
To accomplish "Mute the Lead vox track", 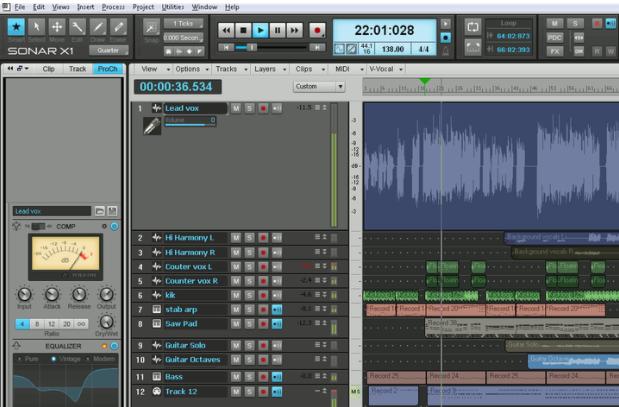I will [236, 108].
